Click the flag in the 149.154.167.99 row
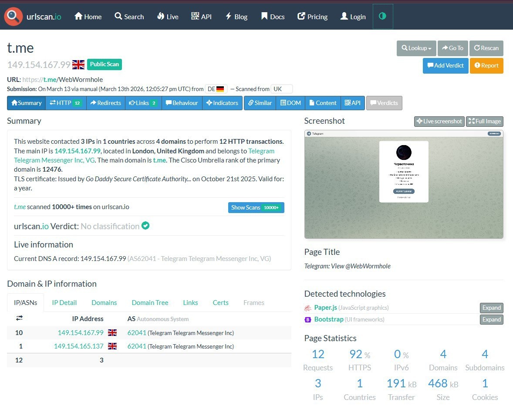 (112, 332)
